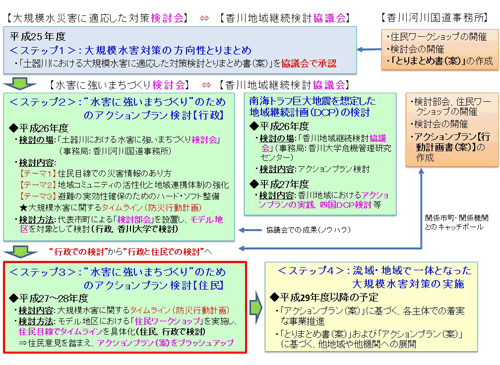
Task: Click the green down arrow above Step 3
Action: tap(20, 252)
